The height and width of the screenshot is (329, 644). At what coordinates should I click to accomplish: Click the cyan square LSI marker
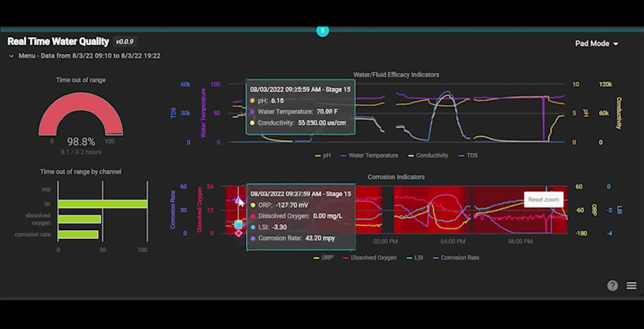click(239, 225)
